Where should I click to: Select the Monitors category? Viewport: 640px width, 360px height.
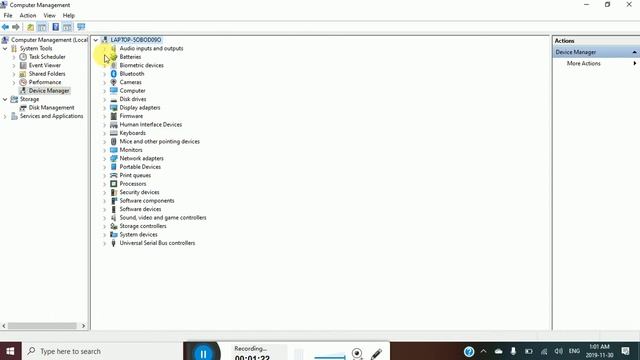point(131,150)
